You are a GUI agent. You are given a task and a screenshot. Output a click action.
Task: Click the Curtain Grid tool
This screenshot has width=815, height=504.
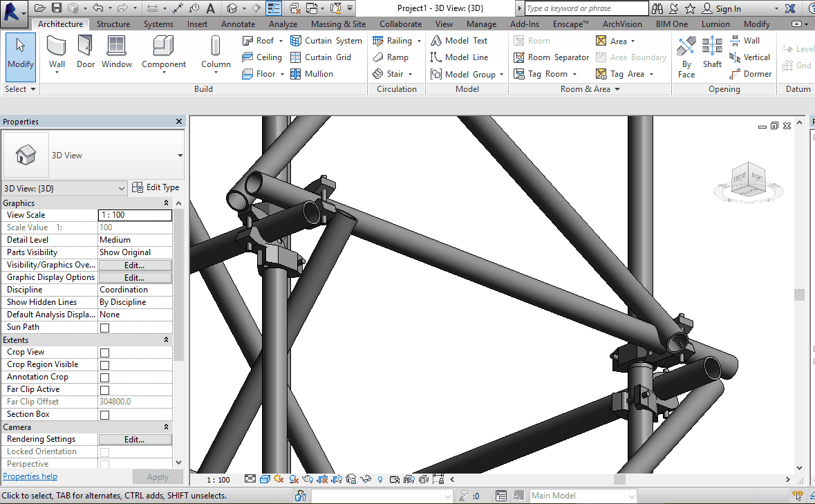pyautogui.click(x=321, y=57)
